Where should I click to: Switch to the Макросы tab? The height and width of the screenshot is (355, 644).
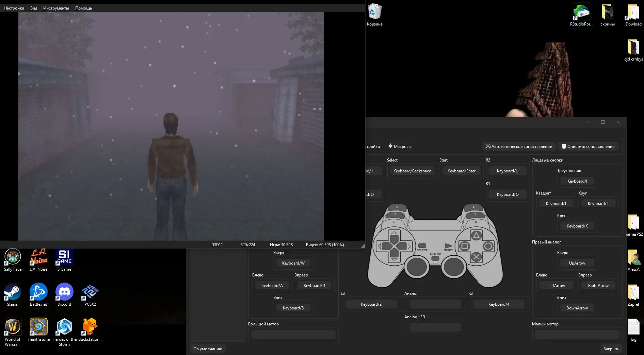click(400, 147)
